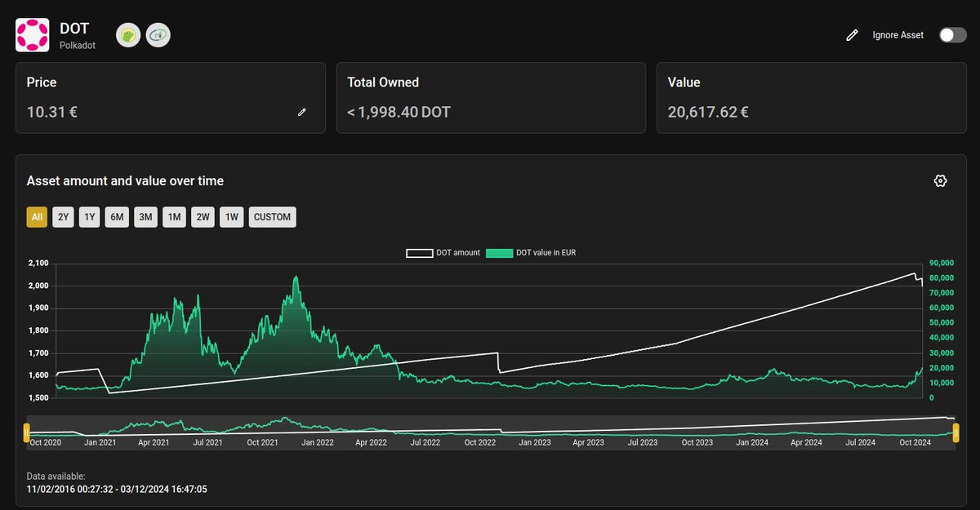The width and height of the screenshot is (980, 510).
Task: Select the 2W time range
Action: [203, 217]
